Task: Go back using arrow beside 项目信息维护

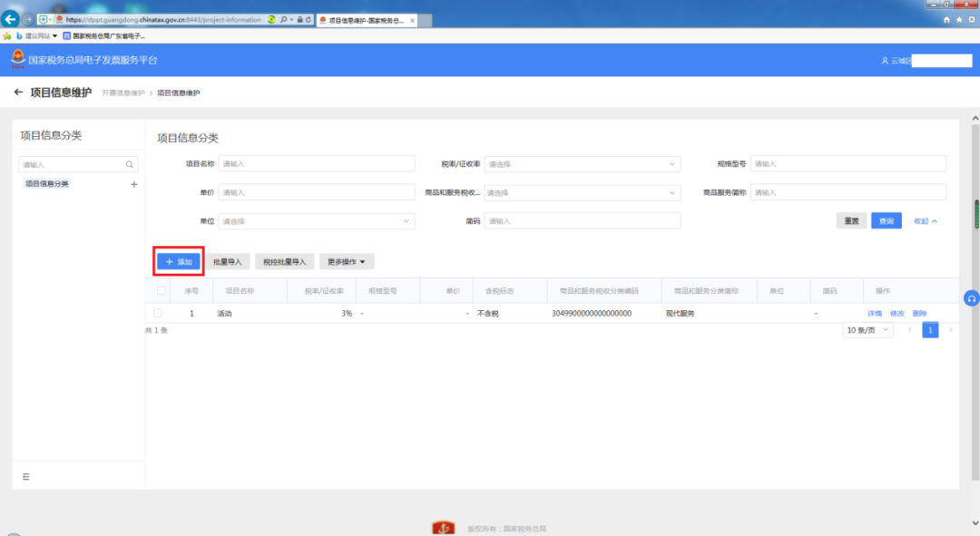Action: point(18,93)
